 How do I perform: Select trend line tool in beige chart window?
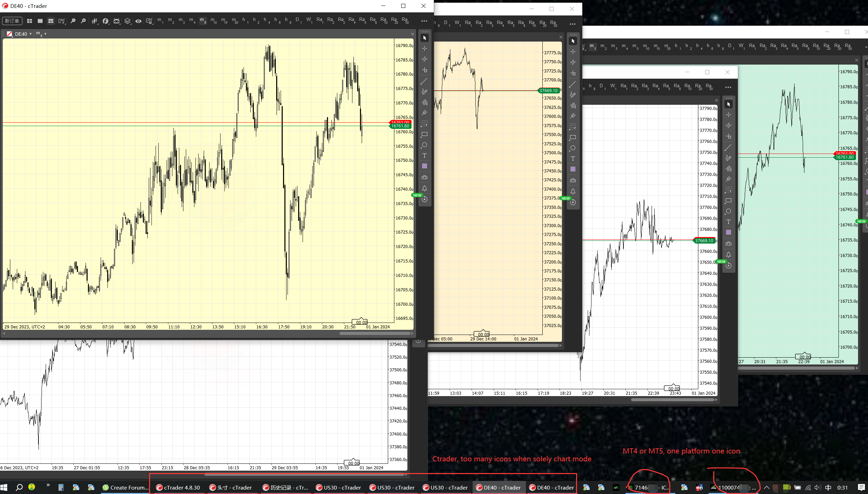tap(573, 84)
